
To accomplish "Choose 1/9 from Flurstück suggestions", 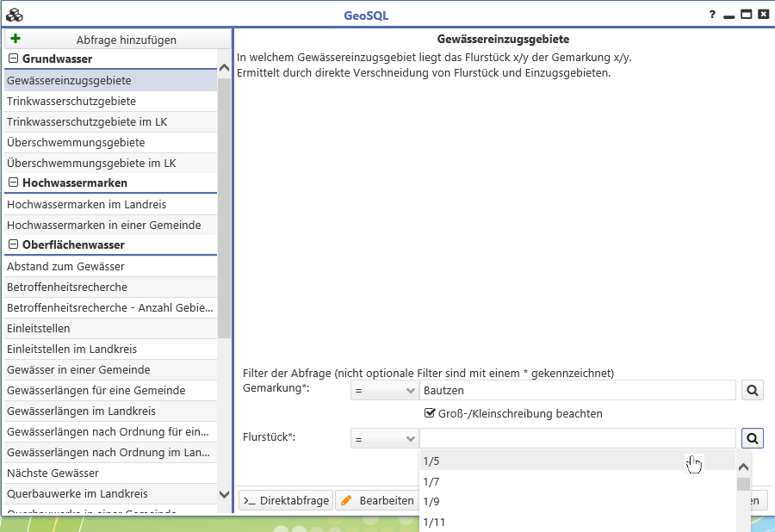I will click(x=577, y=501).
